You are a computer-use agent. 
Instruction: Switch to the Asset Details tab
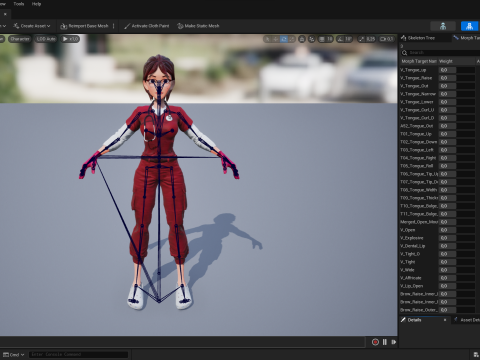click(x=467, y=320)
